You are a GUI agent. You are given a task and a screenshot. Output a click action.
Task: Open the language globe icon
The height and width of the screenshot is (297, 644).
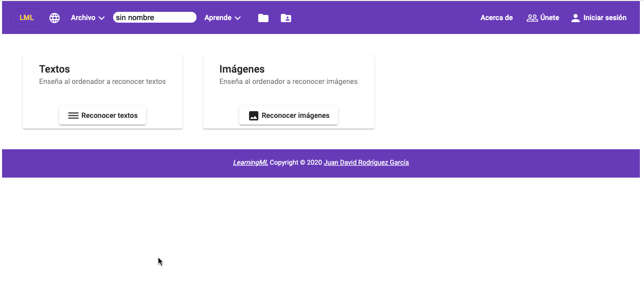click(x=55, y=18)
